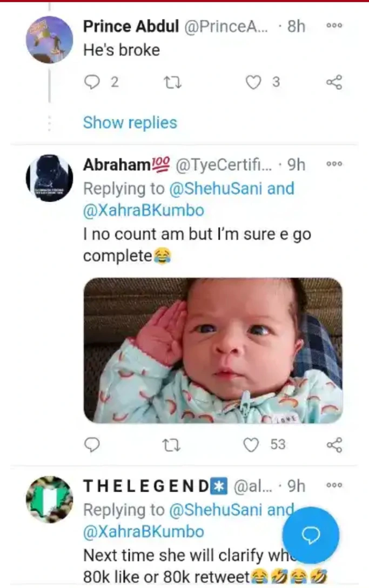The width and height of the screenshot is (369, 588).
Task: Share Abraham's baby photo tweet
Action: pos(334,444)
